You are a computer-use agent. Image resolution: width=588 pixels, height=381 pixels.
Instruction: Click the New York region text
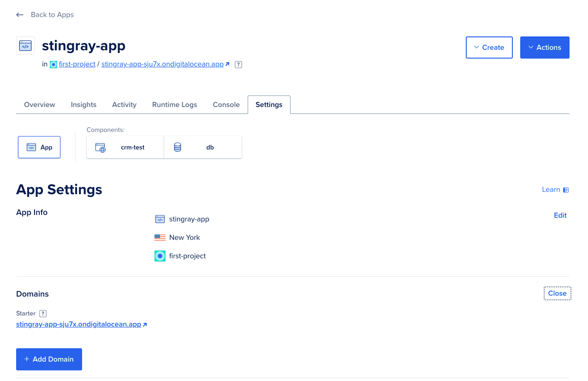tap(184, 238)
